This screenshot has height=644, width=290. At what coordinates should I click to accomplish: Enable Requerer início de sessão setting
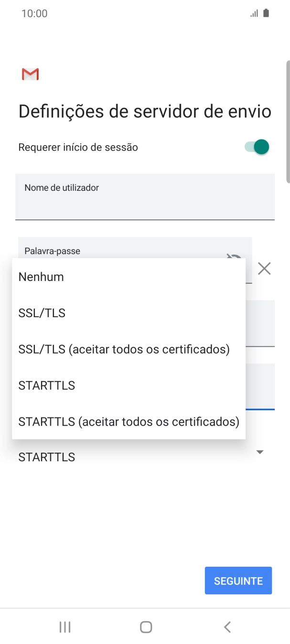pos(257,147)
